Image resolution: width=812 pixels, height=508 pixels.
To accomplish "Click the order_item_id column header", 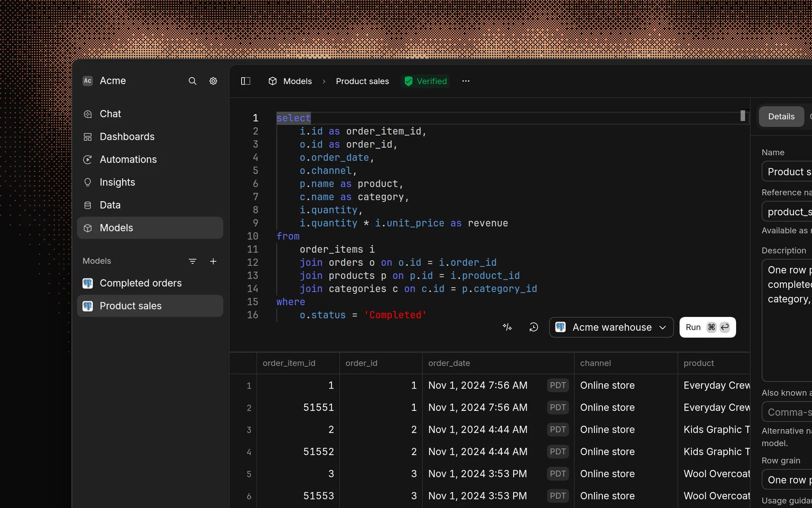I will (x=298, y=363).
